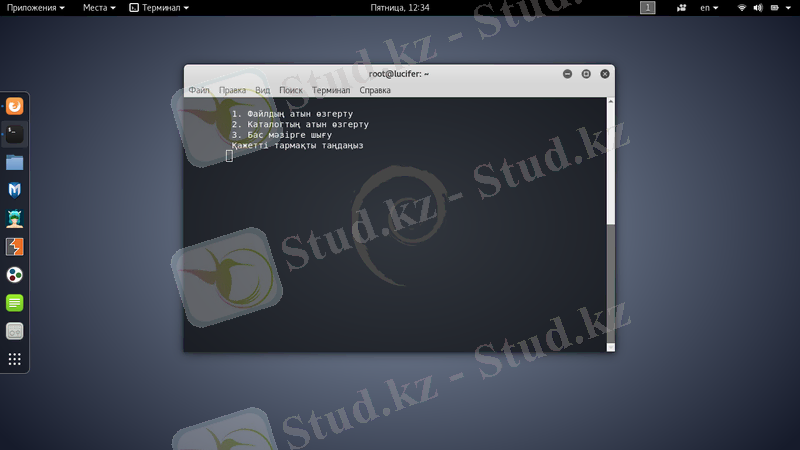800x450 pixels.
Task: Open the Files manager from the dock
Action: pos(15,162)
